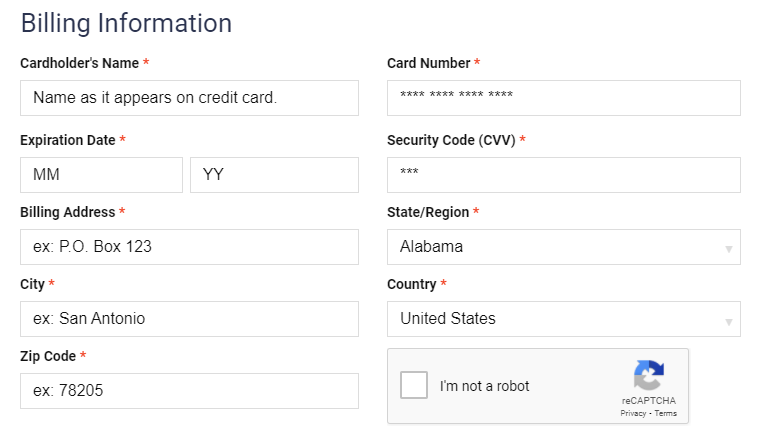Click the Billing Information heading
The width and height of the screenshot is (760, 439).
(126, 23)
